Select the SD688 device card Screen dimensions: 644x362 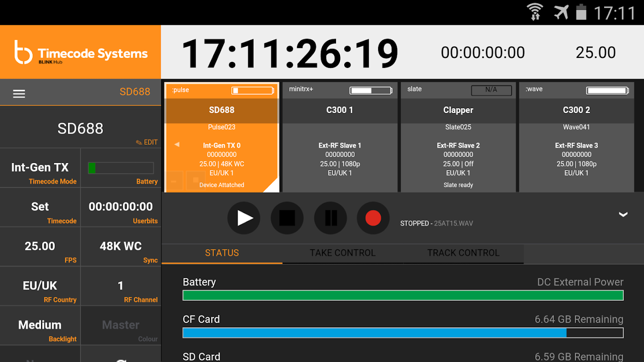tap(221, 137)
